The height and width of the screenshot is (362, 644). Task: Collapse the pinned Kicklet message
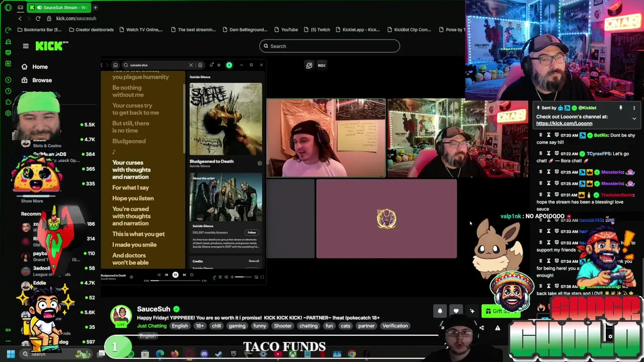pyautogui.click(x=634, y=119)
